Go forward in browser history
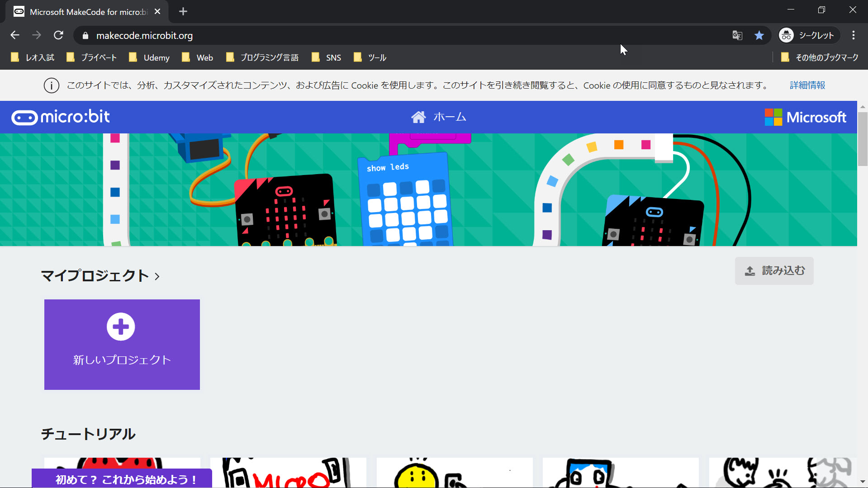Viewport: 868px width, 488px height. 37,35
